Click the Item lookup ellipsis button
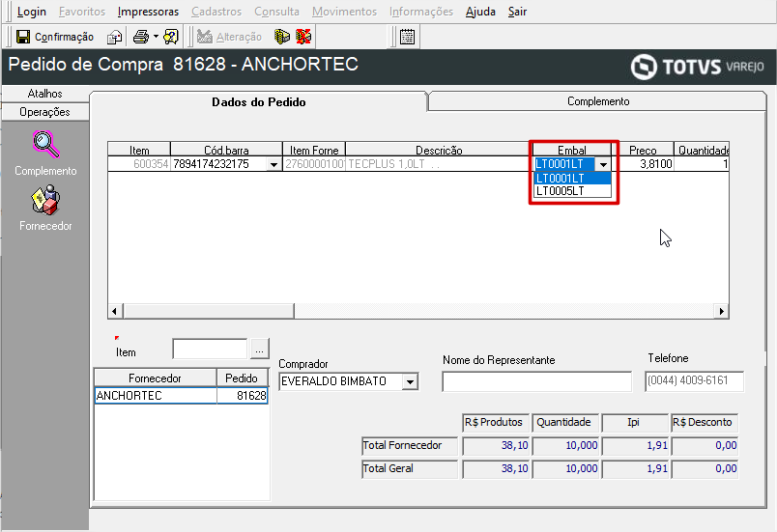This screenshot has height=532, width=777. point(259,350)
